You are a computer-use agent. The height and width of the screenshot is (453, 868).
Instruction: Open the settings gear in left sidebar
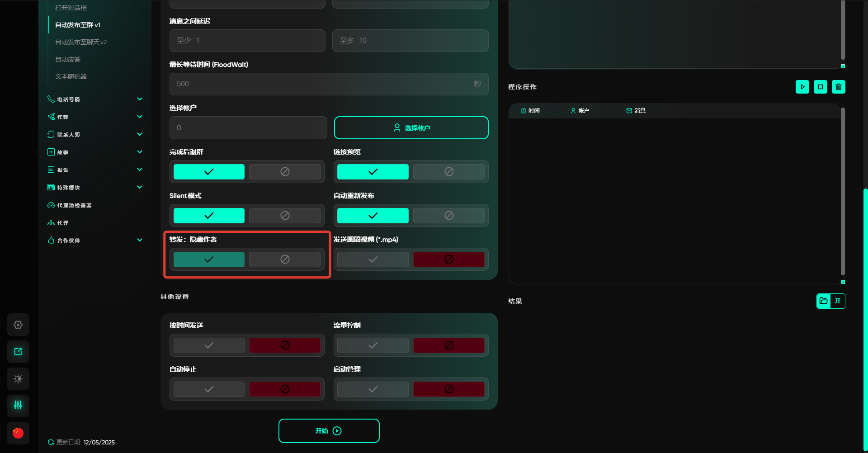[x=18, y=325]
